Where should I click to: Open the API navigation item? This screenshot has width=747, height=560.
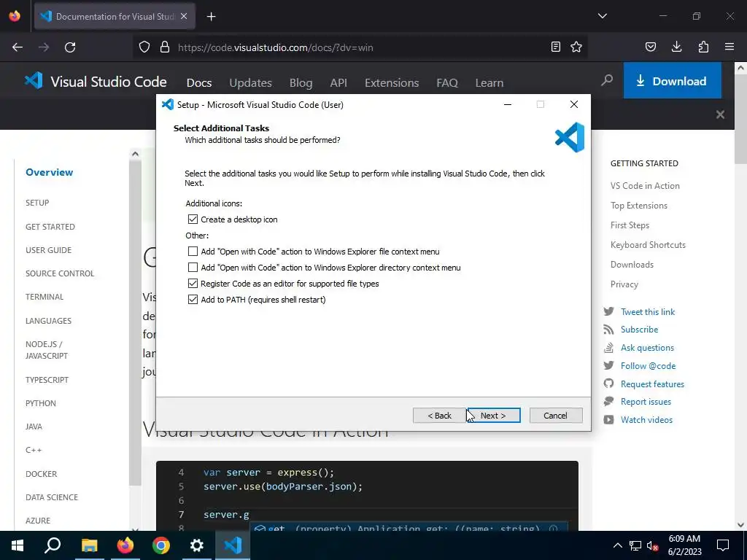click(338, 83)
